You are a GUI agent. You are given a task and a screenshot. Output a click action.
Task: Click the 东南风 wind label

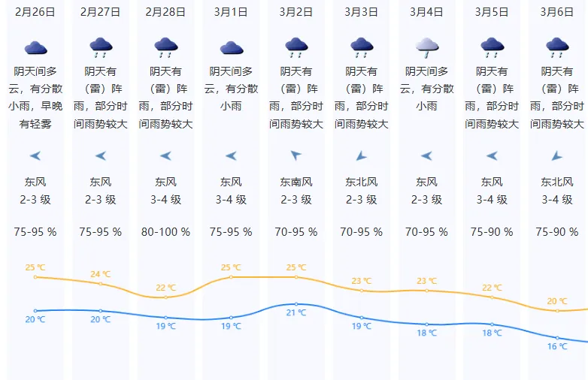tap(296, 182)
